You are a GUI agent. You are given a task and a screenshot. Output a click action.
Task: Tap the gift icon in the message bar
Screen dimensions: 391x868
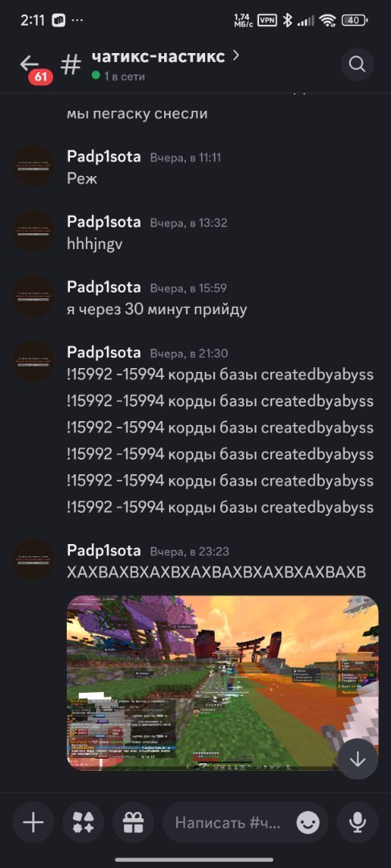click(133, 823)
